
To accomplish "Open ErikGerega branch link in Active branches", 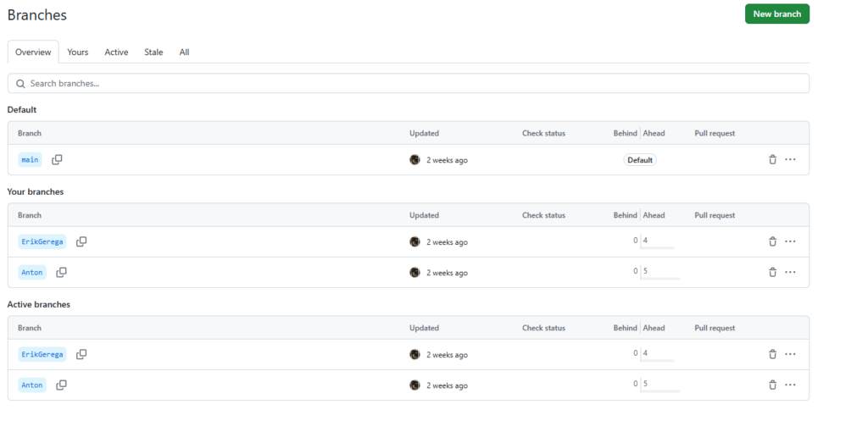I will [42, 354].
